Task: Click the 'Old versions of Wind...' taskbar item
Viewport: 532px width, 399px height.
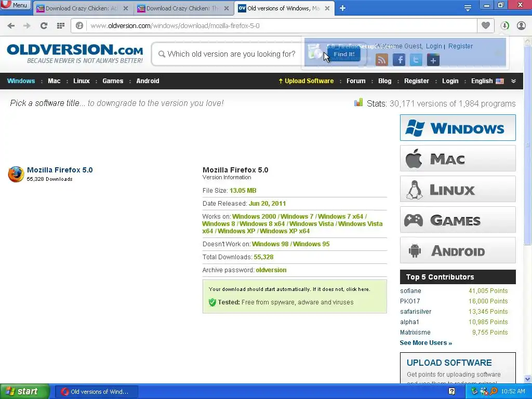Action: 96,392
